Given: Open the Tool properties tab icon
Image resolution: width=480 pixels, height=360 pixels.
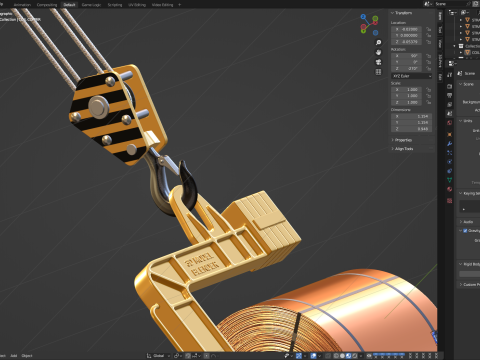Looking at the screenshot, I should click(x=449, y=75).
